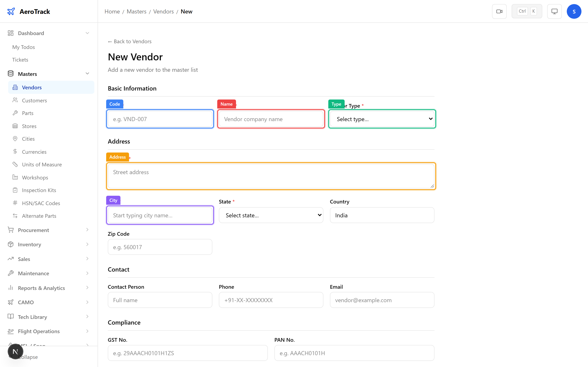Select the Currencies dollar icon

tap(15, 151)
